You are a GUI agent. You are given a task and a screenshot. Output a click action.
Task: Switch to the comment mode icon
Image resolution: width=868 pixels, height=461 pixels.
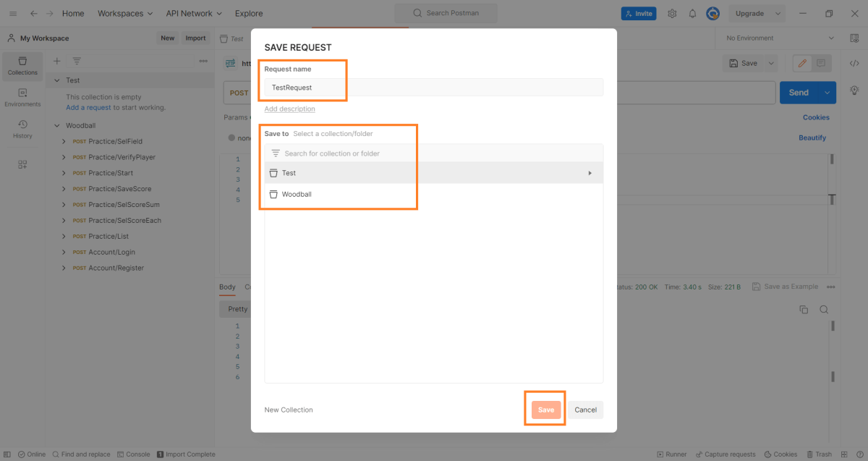(x=821, y=64)
